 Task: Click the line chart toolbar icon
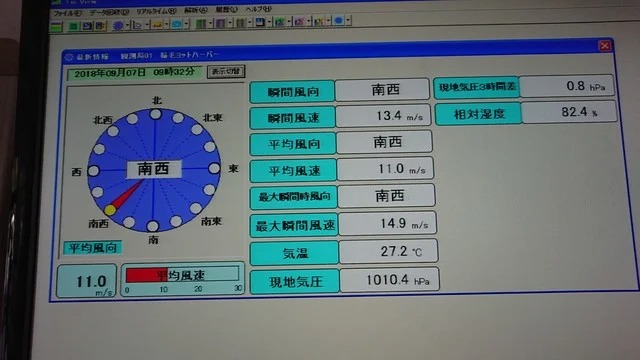point(137,25)
